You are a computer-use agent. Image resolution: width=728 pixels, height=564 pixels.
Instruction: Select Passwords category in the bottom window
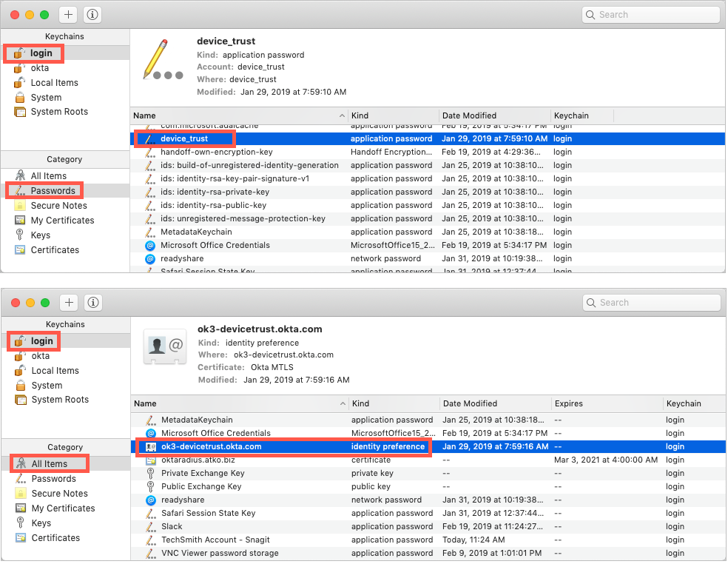[53, 479]
